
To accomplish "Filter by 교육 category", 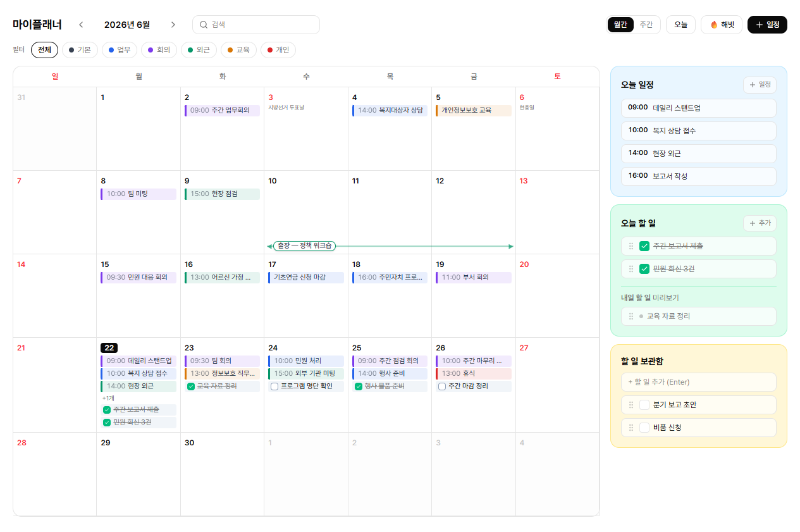I will (238, 50).
